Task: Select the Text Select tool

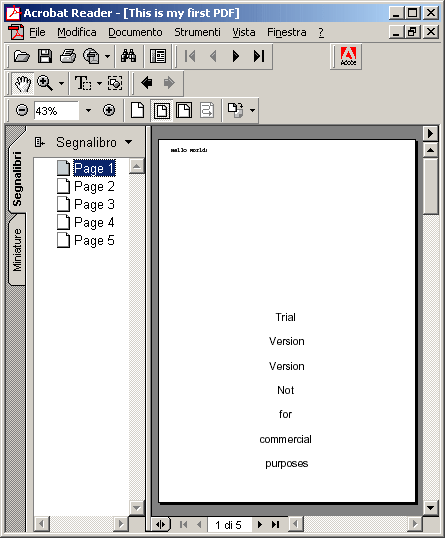Action: tap(83, 83)
